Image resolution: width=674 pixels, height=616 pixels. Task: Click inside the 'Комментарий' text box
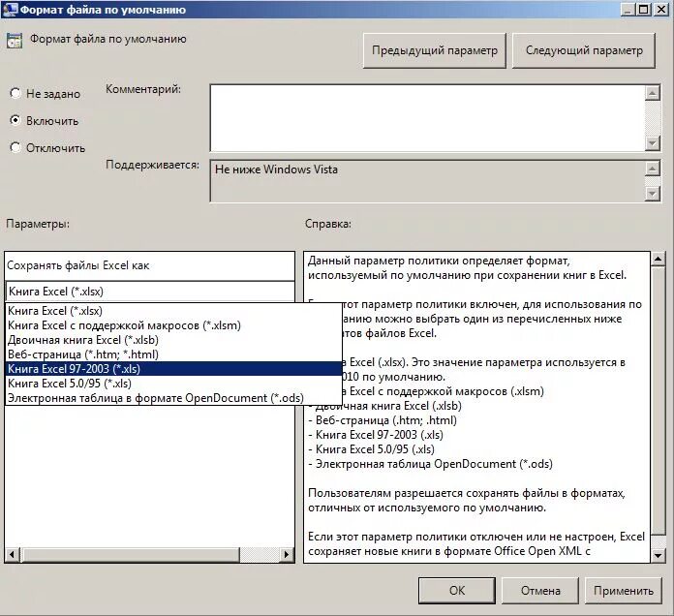[428, 118]
